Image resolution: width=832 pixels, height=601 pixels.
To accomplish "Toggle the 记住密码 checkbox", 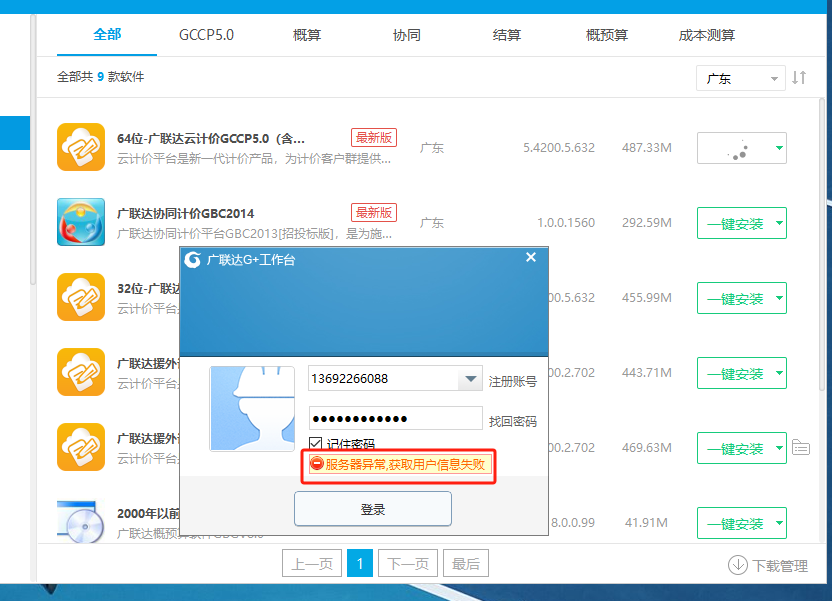I will (315, 443).
